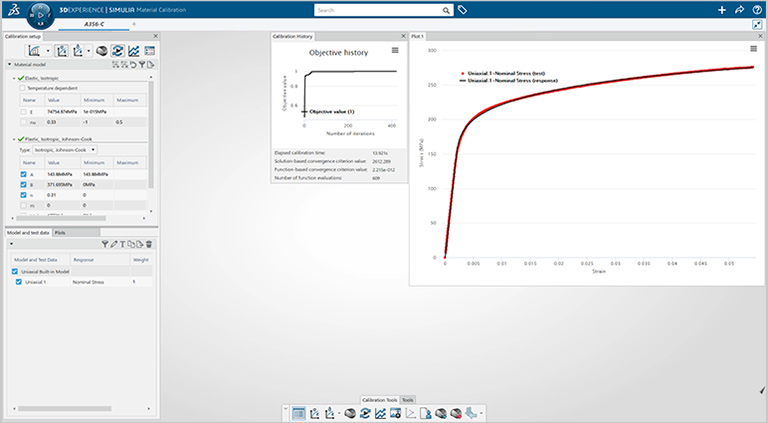Viewport: 768px width, 423px height.
Task: Click the run calibration refresh icon in bottom toolbar
Action: pyautogui.click(x=365, y=412)
